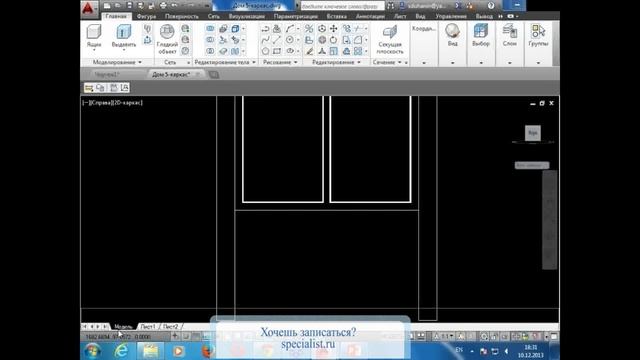Image resolution: width=640 pixels, height=360 pixels.
Task: Switch to the Чертеж1 drawing tab
Action: pos(107,74)
